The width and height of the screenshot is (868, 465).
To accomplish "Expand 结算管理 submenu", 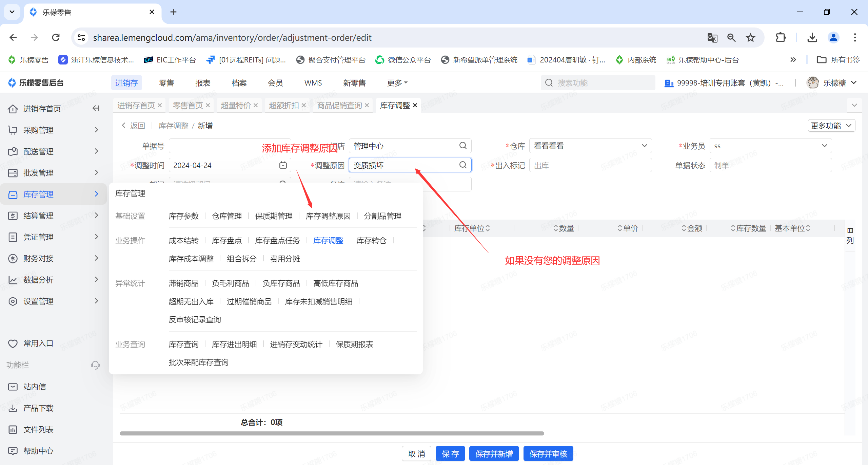I will coord(54,216).
